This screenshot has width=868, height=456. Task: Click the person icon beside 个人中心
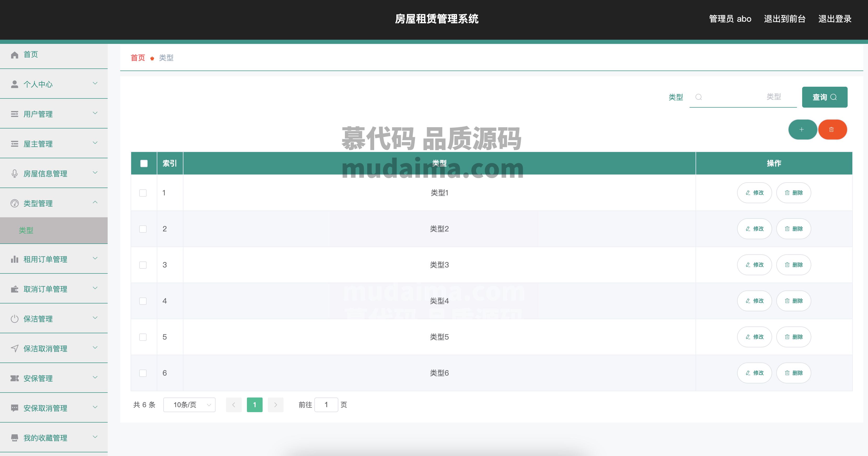(x=14, y=84)
